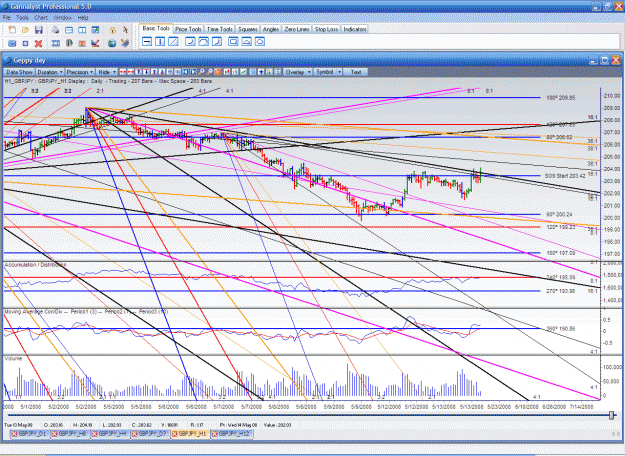Click the Print icon
Viewport: 625px width, 456px height.
point(55,30)
